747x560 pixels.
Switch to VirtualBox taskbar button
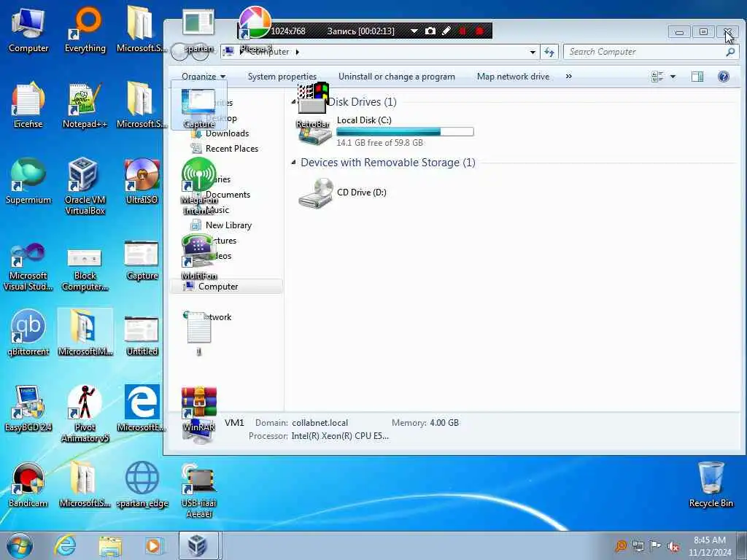[198, 545]
